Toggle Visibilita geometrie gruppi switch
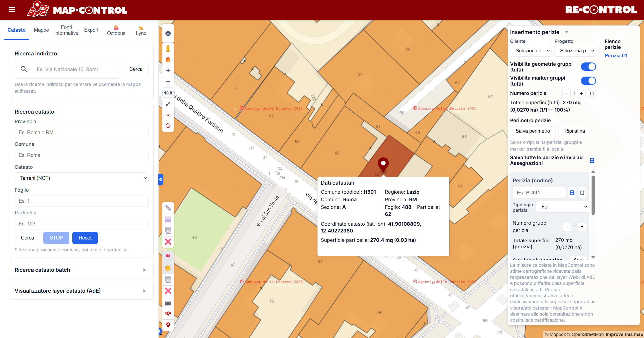Viewport: 644px width, 338px height. click(588, 67)
